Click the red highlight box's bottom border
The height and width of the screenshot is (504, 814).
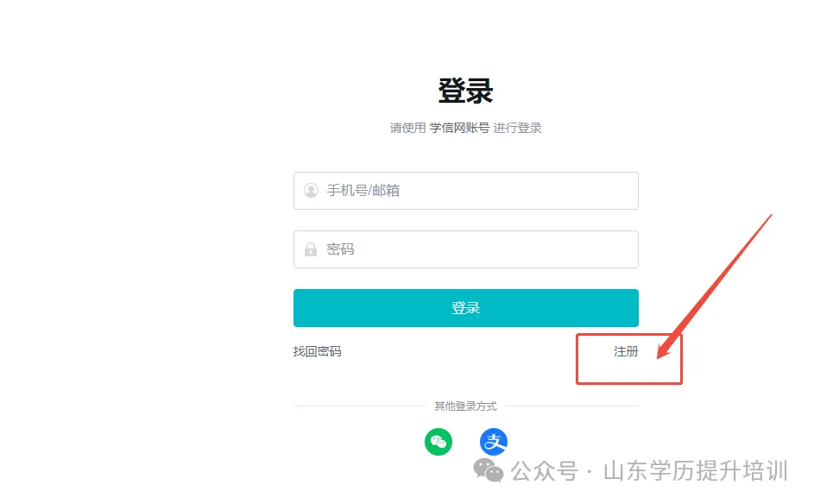tap(629, 383)
